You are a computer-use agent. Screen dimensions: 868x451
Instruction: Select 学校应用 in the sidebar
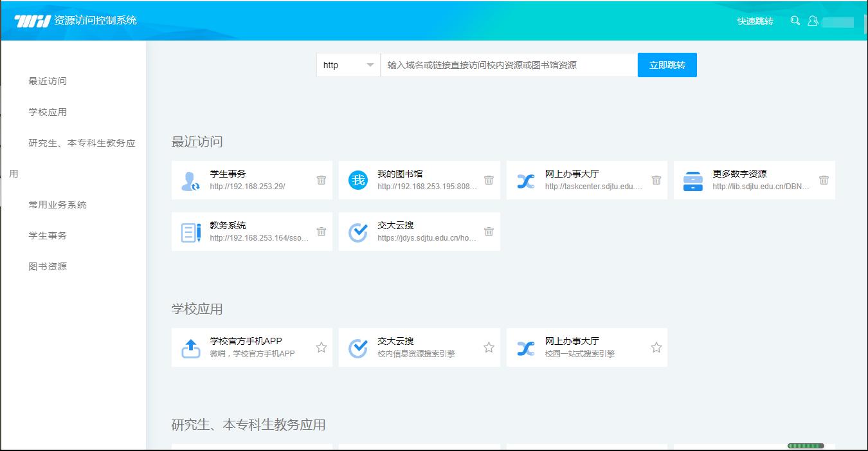coord(48,112)
